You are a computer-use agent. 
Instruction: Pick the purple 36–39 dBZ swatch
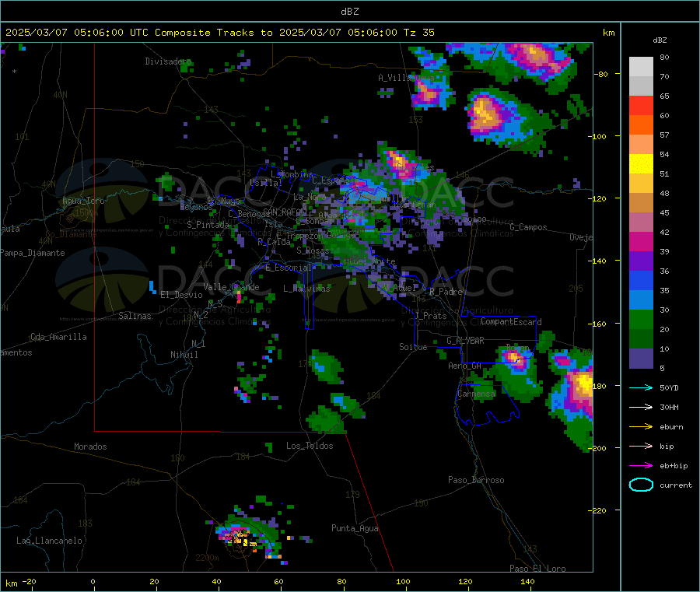(641, 261)
